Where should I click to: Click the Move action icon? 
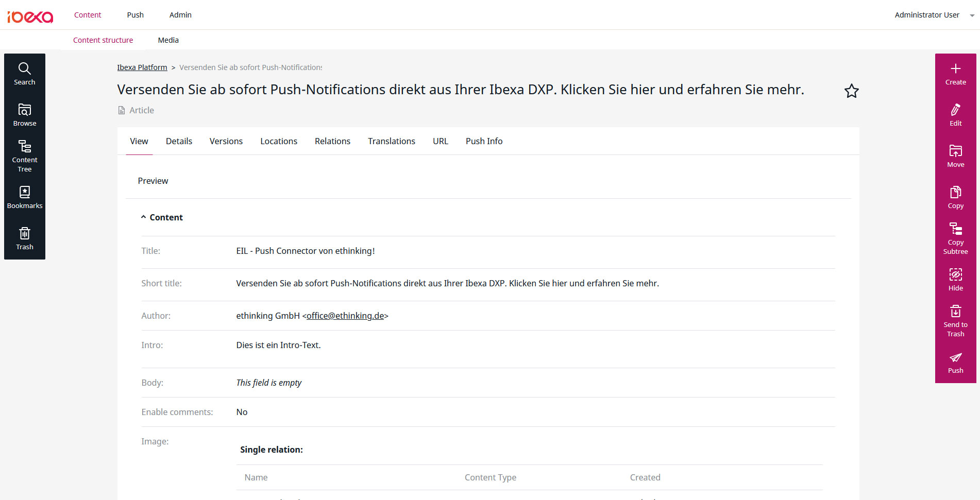955,157
